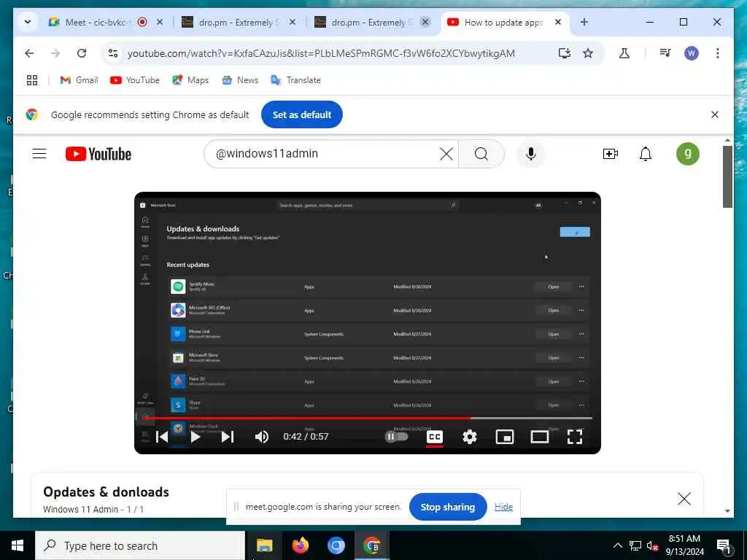The height and width of the screenshot is (560, 747).
Task: Select the How to update apps tab
Action: [503, 22]
